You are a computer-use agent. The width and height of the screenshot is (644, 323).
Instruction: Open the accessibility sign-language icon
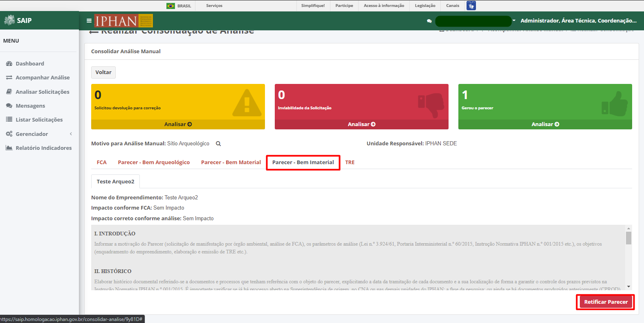471,5
